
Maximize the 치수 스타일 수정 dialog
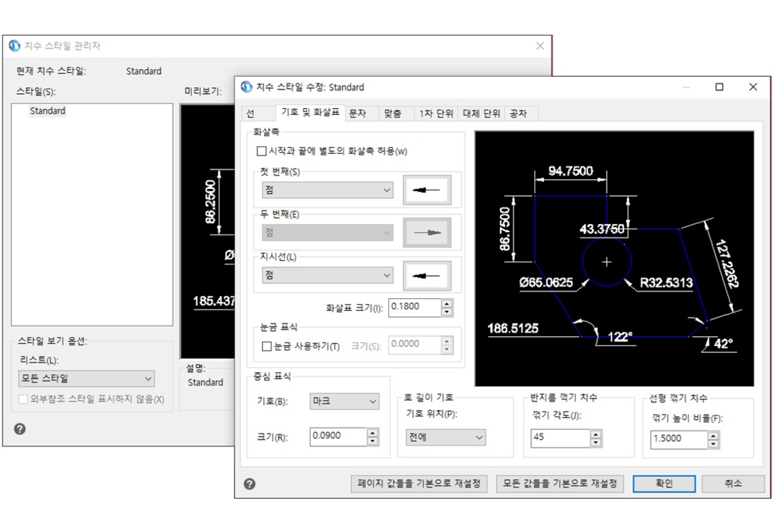[x=719, y=87]
